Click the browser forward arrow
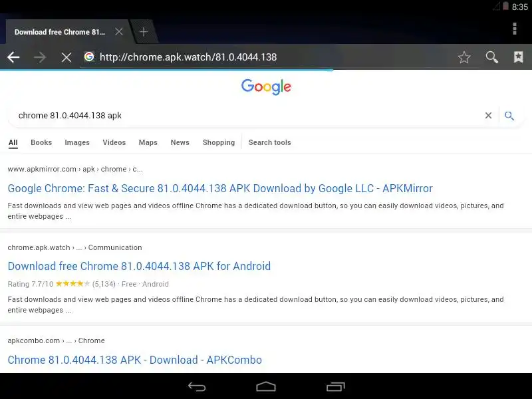 [x=40, y=57]
